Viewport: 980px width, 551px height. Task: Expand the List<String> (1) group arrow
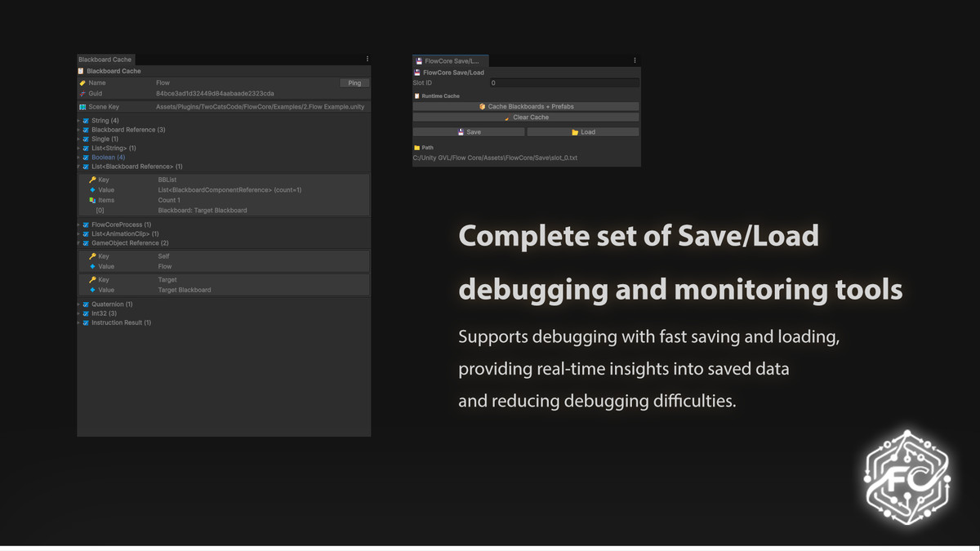tap(79, 149)
